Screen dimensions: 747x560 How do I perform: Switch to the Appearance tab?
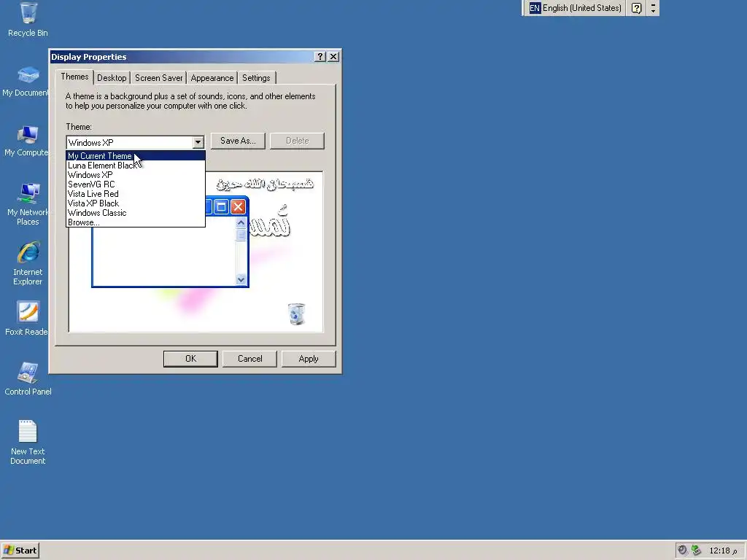point(212,78)
